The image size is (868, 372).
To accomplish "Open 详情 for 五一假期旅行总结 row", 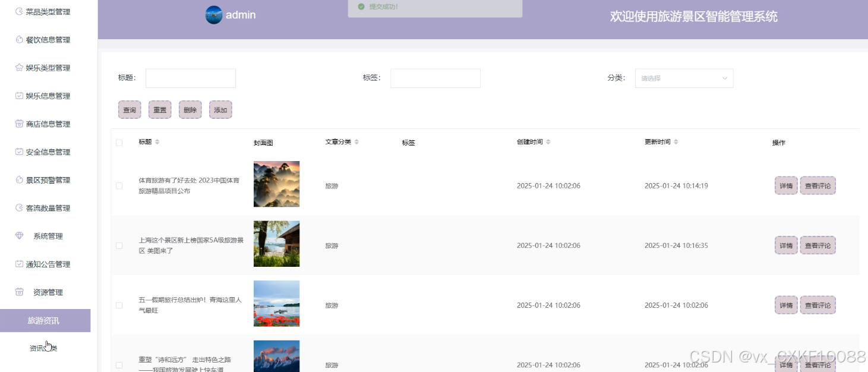I will coord(786,305).
